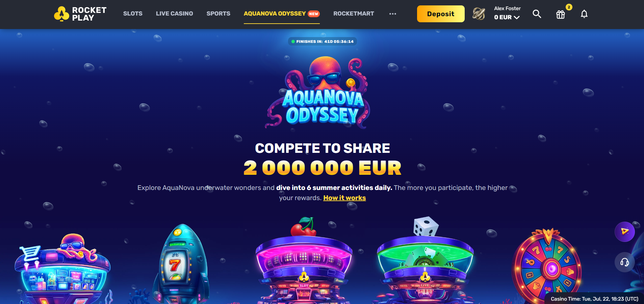Click the yellow Deposit button
Screen dimensions: 644x304
pyautogui.click(x=441, y=14)
